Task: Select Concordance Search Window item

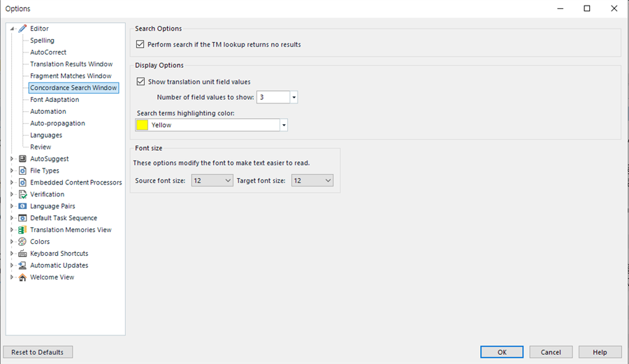Action: tap(73, 88)
